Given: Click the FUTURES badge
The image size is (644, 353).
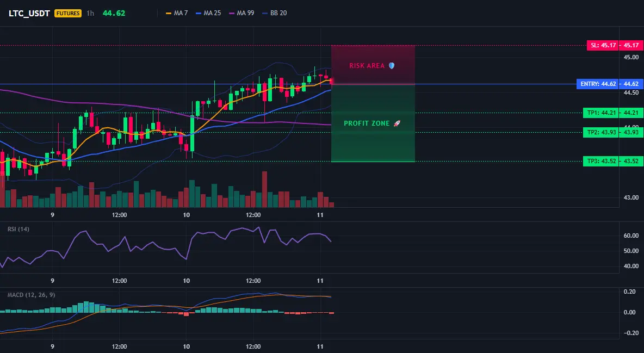Looking at the screenshot, I should (x=68, y=13).
